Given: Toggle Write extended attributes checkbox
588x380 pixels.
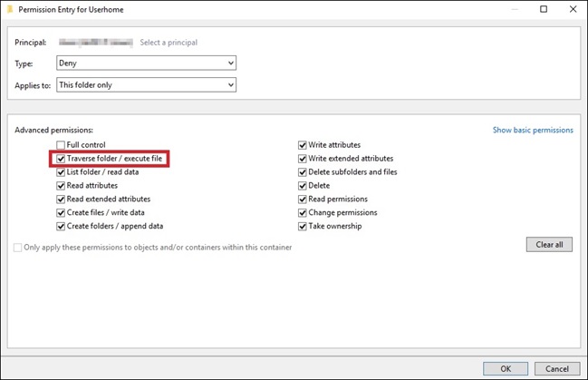Looking at the screenshot, I should [303, 159].
